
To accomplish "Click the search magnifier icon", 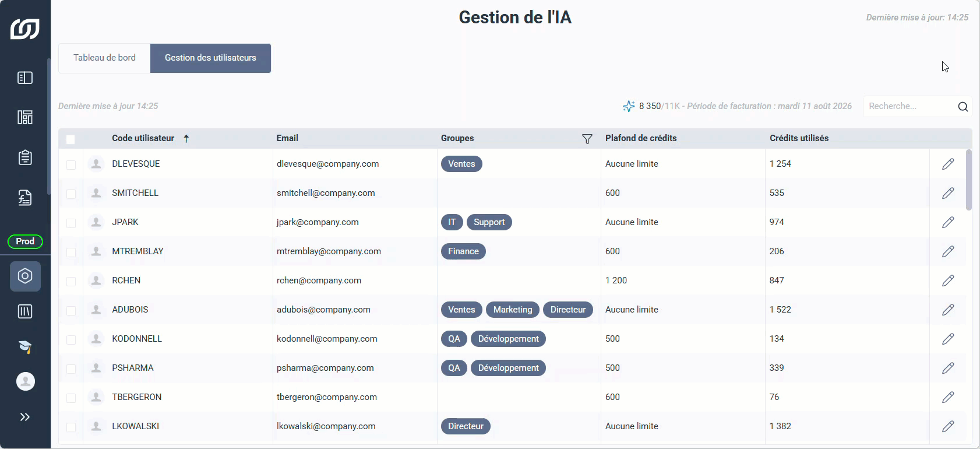I will [x=963, y=107].
